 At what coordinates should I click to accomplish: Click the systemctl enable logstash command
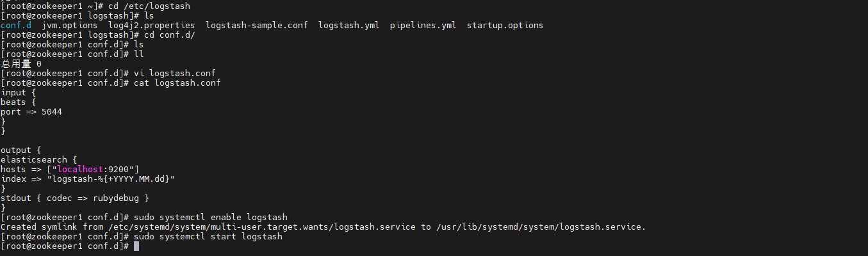tap(211, 218)
